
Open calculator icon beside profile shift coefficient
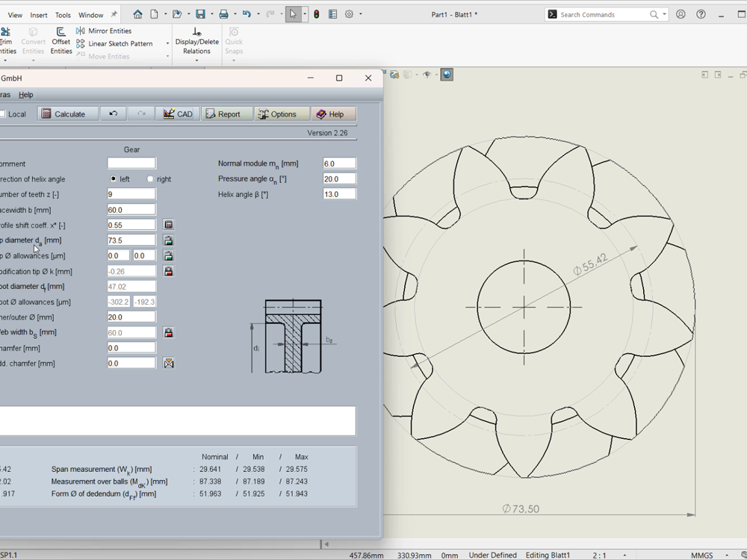point(169,225)
